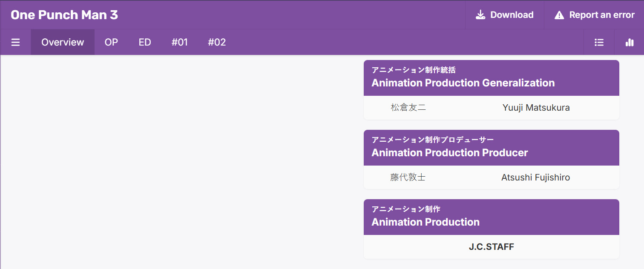This screenshot has width=644, height=269.
Task: Click the Japanese label above the J.C.STAFF card heading
Action: click(x=405, y=209)
